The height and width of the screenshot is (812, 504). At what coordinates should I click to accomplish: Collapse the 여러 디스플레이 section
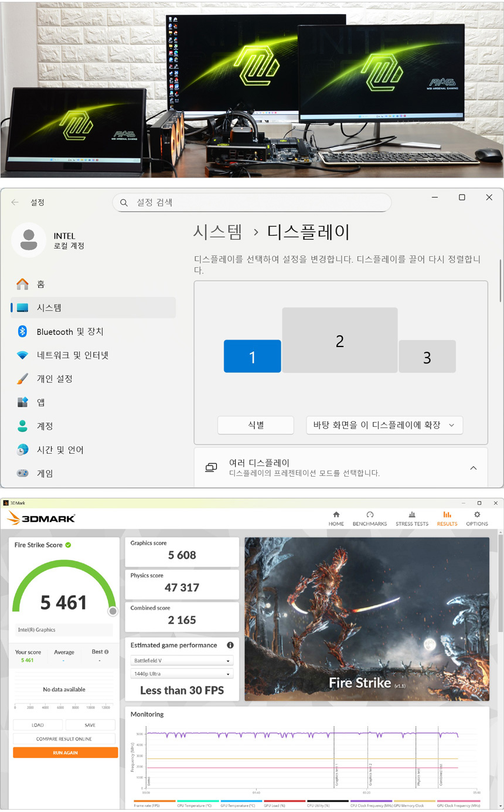(474, 468)
